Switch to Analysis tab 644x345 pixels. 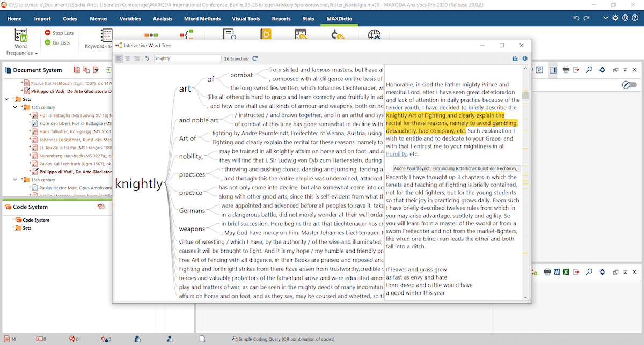163,19
